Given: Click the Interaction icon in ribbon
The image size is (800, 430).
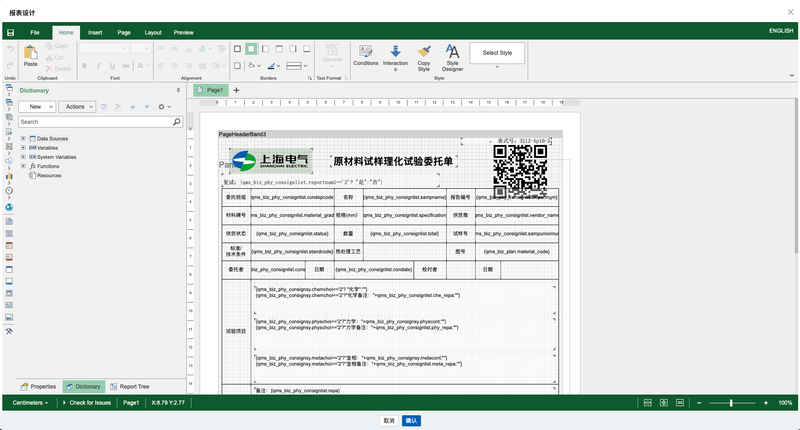Looking at the screenshot, I should (396, 54).
